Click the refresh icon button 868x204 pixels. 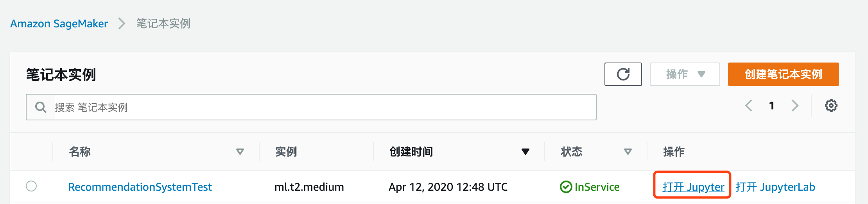point(623,74)
